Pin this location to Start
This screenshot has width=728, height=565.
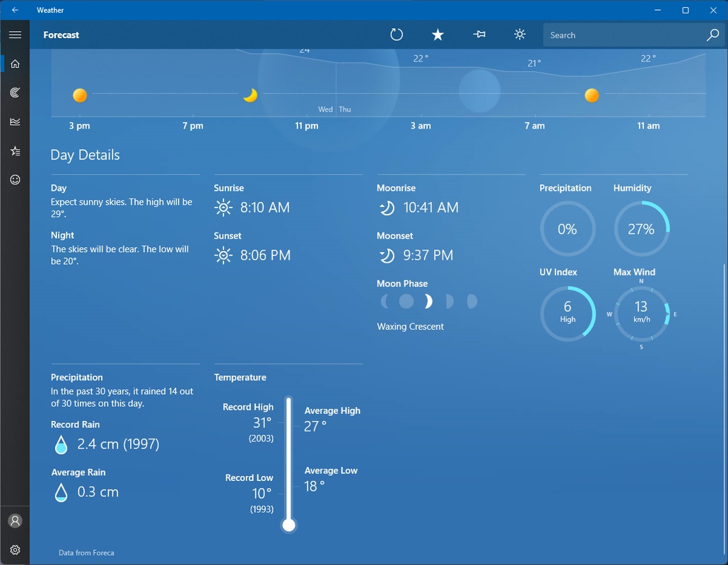479,35
